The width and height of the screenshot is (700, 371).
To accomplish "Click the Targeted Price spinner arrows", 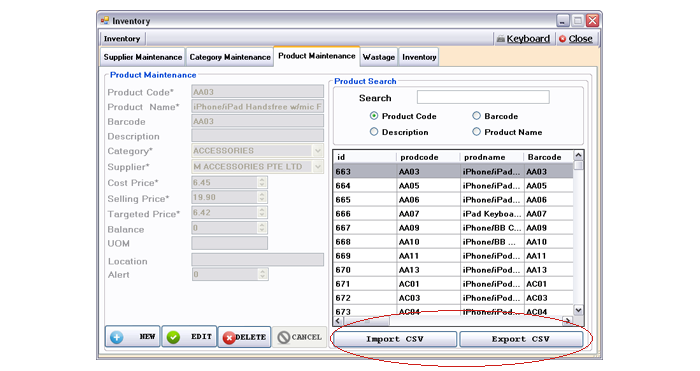I will [262, 213].
